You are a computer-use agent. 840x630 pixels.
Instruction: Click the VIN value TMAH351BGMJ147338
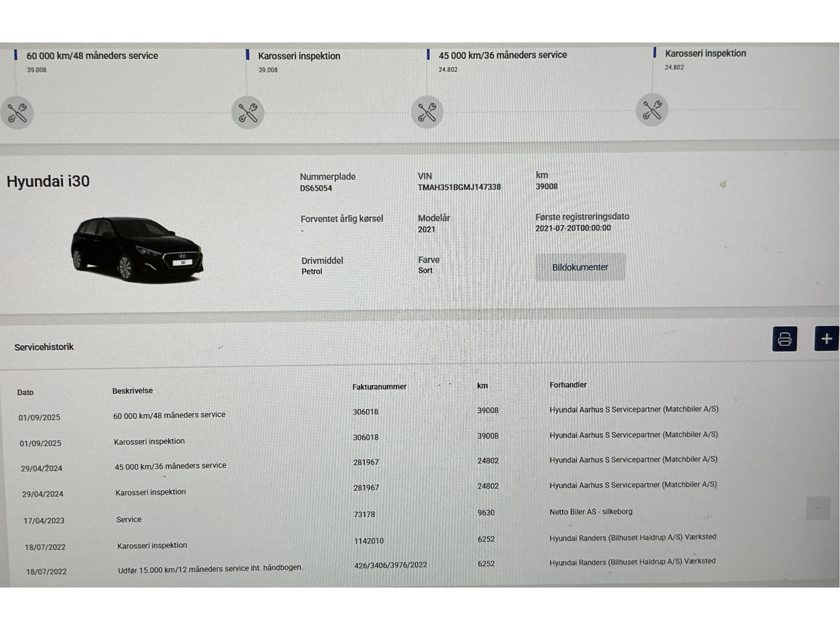click(459, 187)
